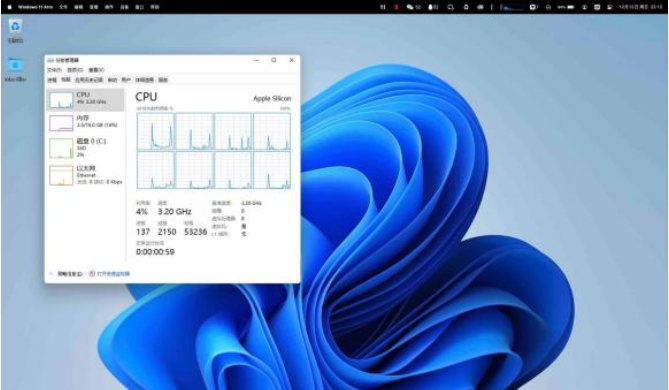The width and height of the screenshot is (669, 390).
Task: Click the 3.20 GHz speed value
Action: pyautogui.click(x=175, y=212)
